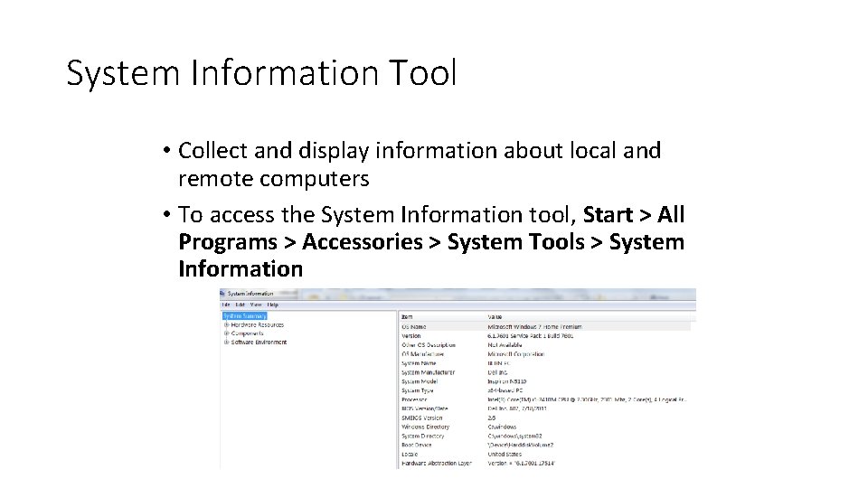868x488 pixels.
Task: Click the Intel Core processor value
Action: (587, 399)
